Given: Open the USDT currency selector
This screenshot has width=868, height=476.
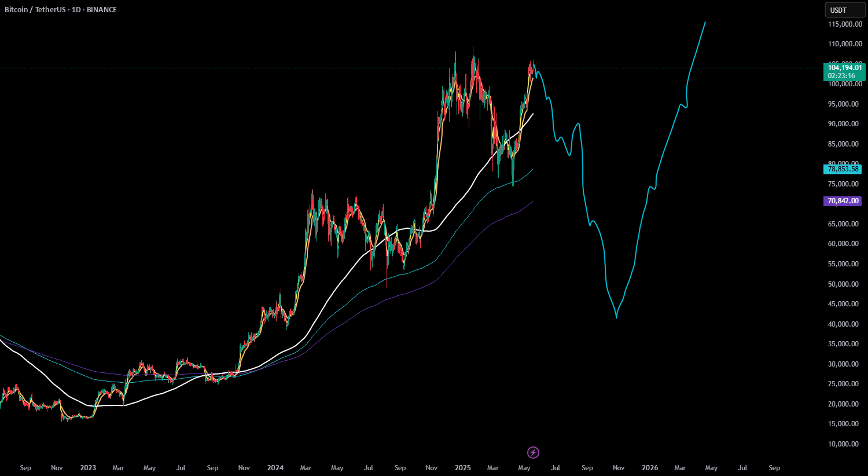Looking at the screenshot, I should [x=845, y=10].
